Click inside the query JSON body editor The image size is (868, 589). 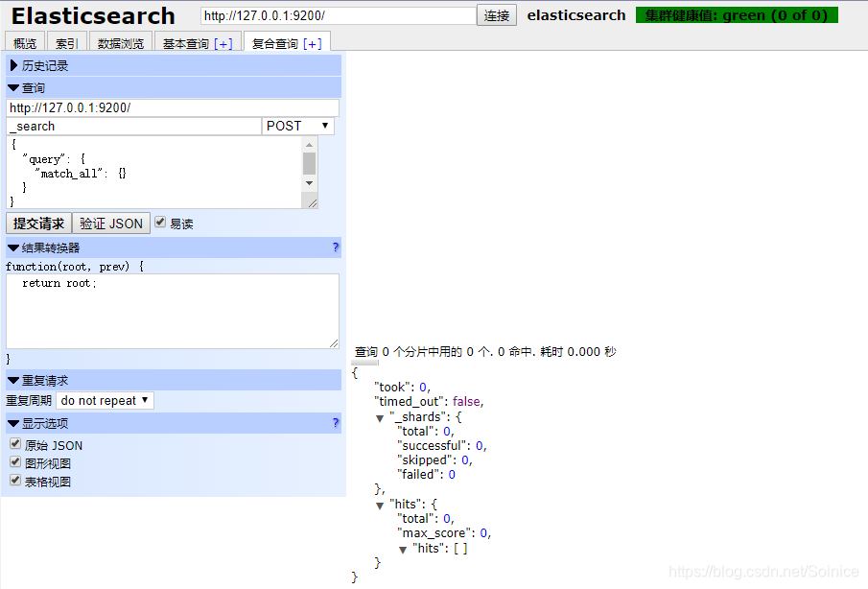coord(153,172)
